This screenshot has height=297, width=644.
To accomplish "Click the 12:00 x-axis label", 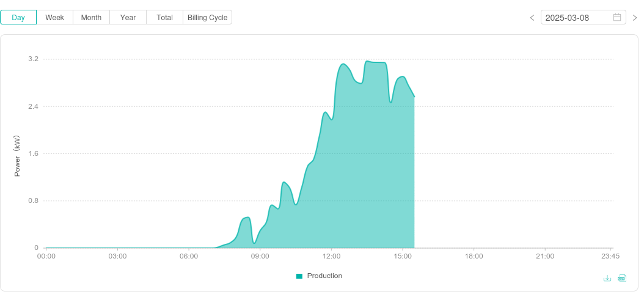I will coord(331,256).
